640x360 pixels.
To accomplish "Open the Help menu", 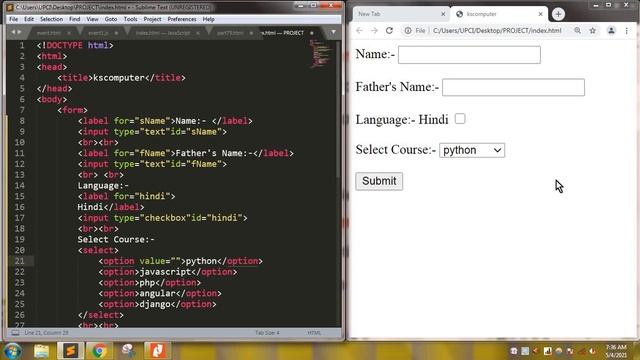I will tap(209, 19).
